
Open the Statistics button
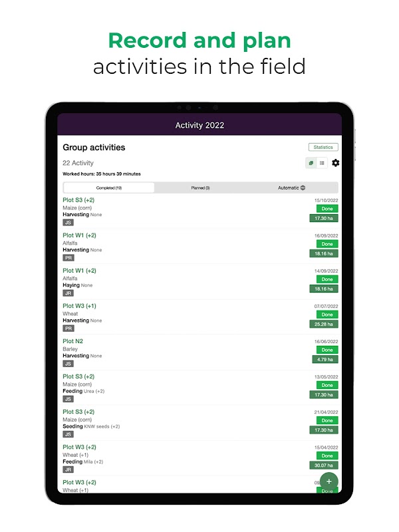(323, 147)
